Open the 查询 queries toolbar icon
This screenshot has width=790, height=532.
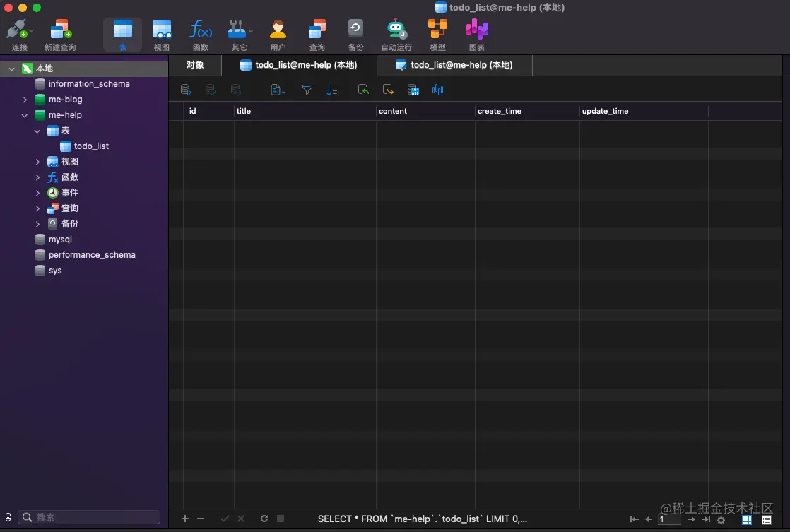pos(317,34)
